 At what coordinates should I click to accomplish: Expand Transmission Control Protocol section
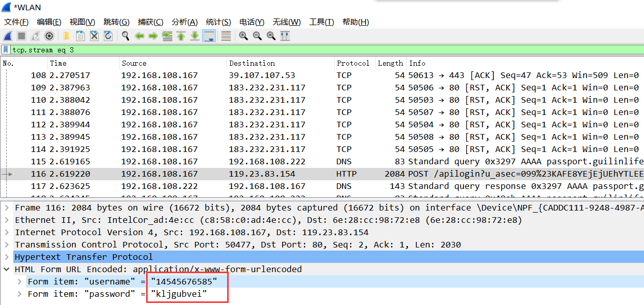(6, 245)
